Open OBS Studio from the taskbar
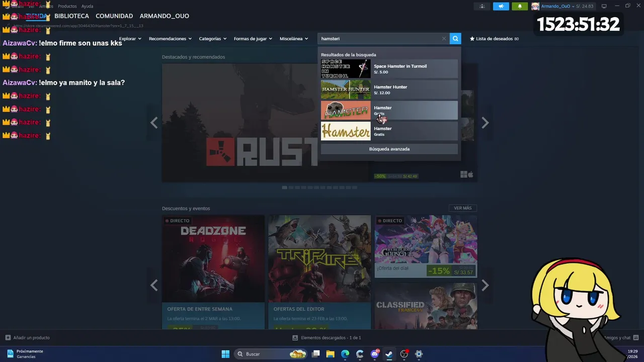 tap(404, 354)
